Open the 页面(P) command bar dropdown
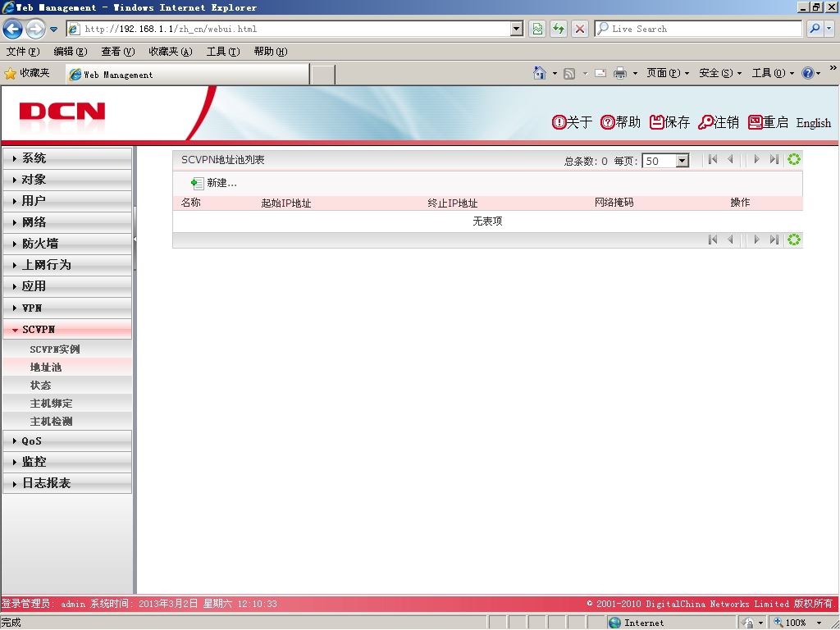 point(667,73)
